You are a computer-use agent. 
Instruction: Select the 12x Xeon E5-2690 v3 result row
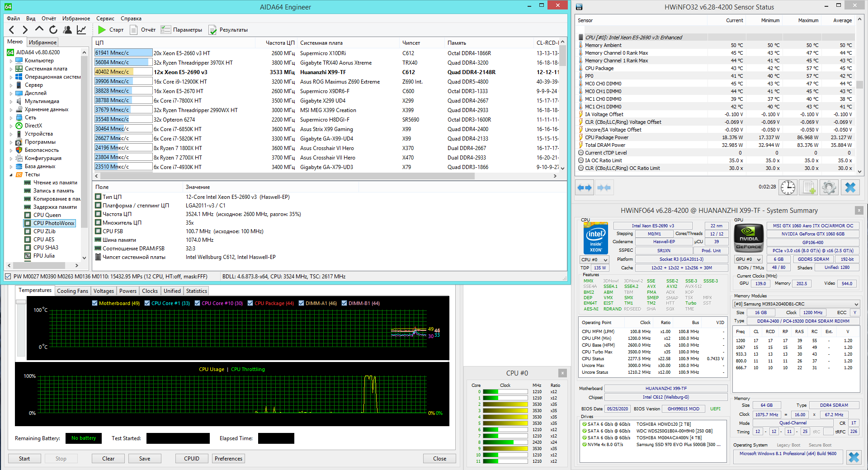tap(327, 72)
